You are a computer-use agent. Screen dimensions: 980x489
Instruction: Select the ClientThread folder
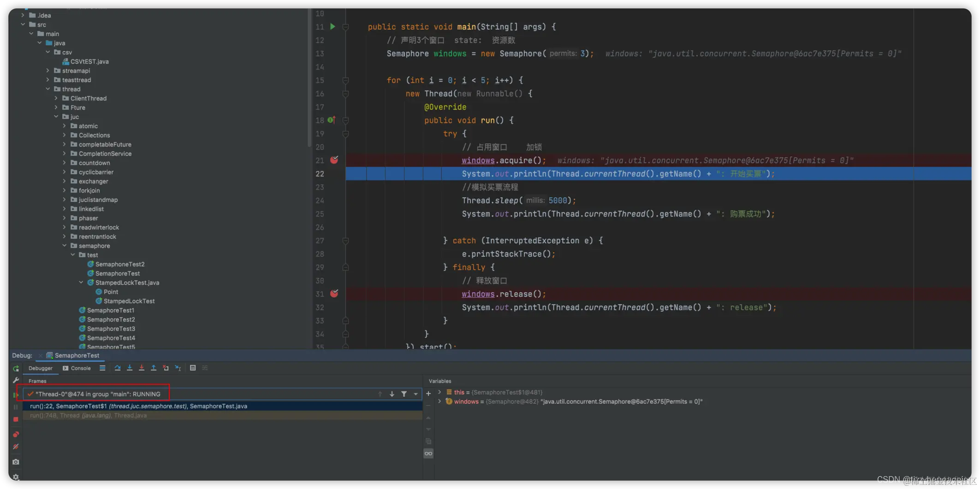84,98
